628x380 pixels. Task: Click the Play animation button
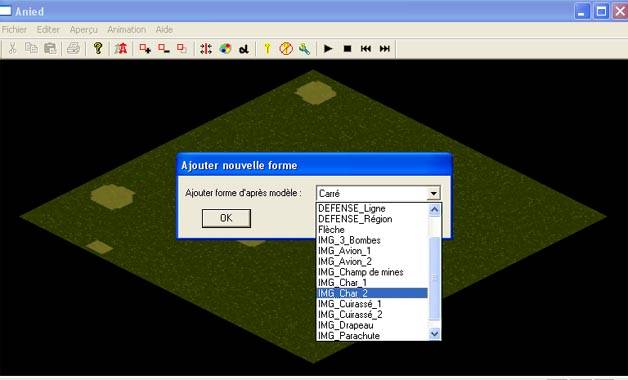(328, 49)
